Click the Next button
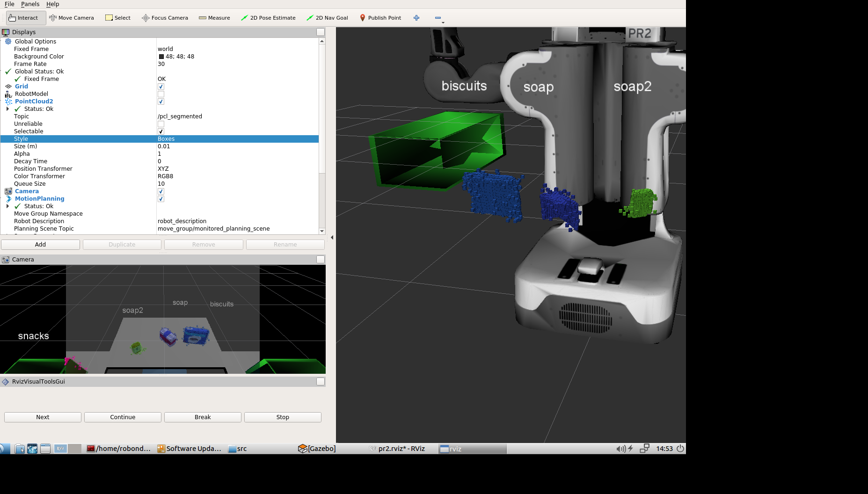The height and width of the screenshot is (494, 868). 43,417
